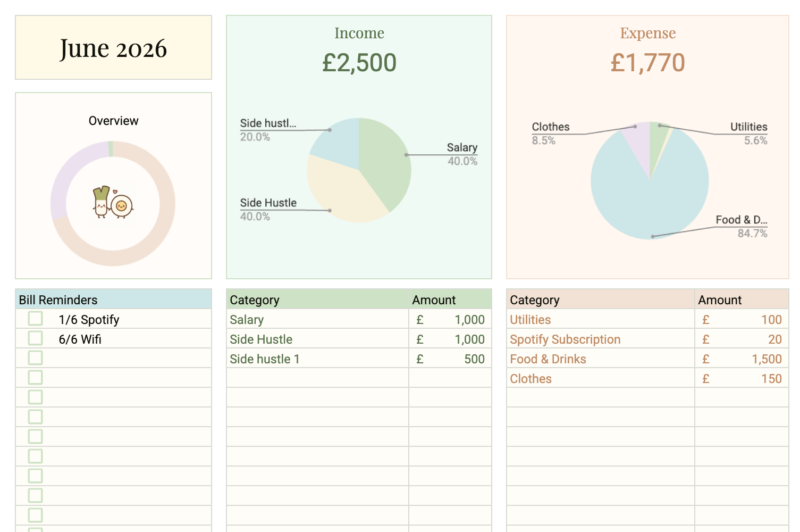Click the Expense total £1,770 figure
Image resolution: width=800 pixels, height=532 pixels.
(647, 63)
